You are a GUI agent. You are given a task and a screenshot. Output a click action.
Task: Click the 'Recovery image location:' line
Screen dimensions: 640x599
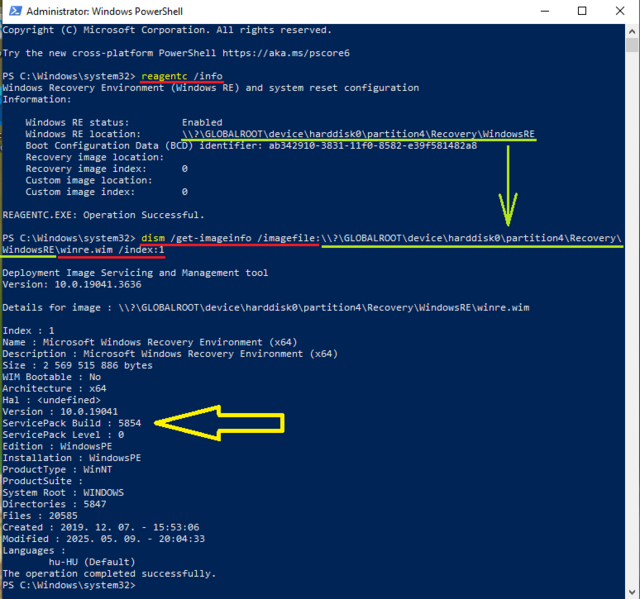click(95, 157)
